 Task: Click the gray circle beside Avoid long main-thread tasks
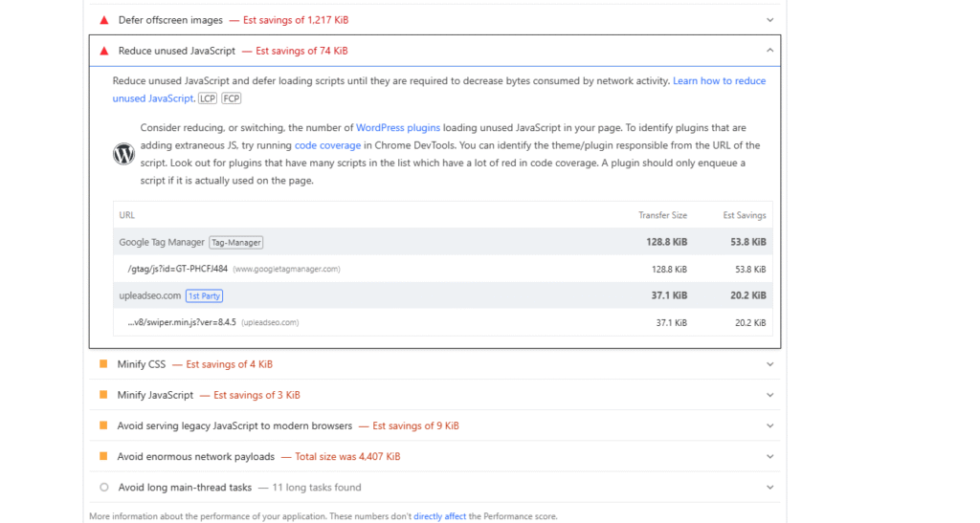(104, 488)
